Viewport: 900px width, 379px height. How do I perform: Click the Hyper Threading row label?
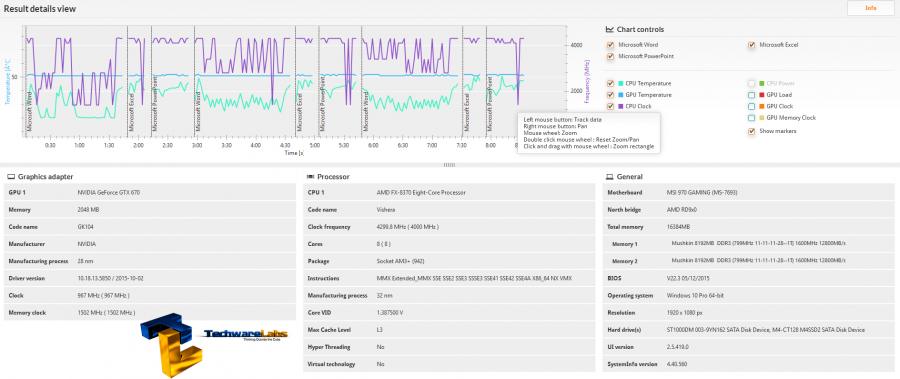tap(329, 347)
